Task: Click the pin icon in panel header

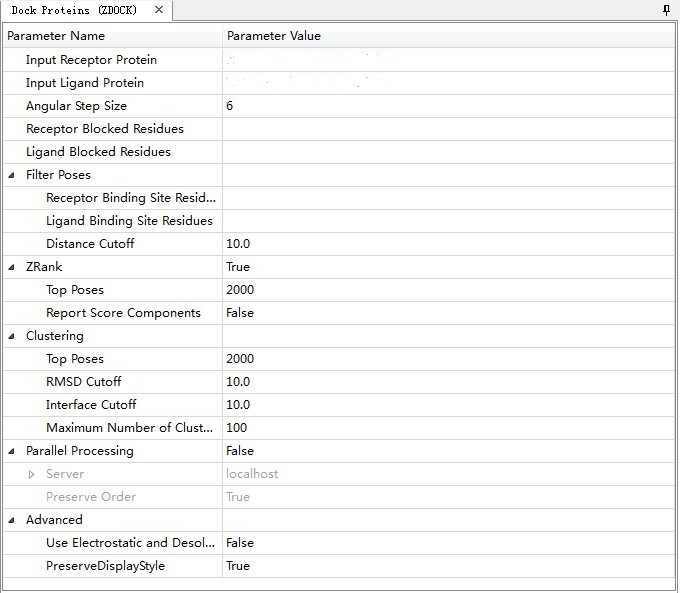Action: click(x=667, y=10)
